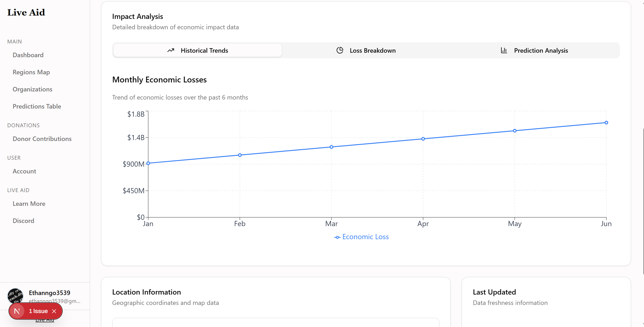Open Donor Contributions page
Screen dimensions: 644x327
pyautogui.click(x=42, y=139)
